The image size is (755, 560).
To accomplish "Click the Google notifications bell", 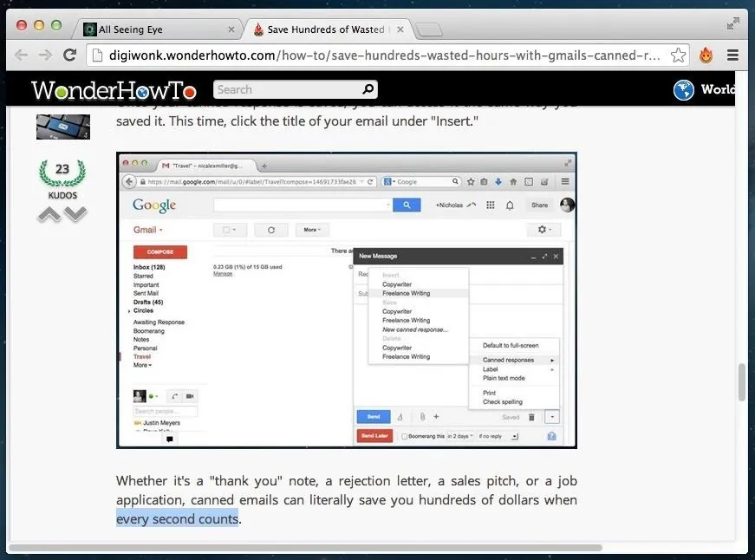I will [x=510, y=205].
